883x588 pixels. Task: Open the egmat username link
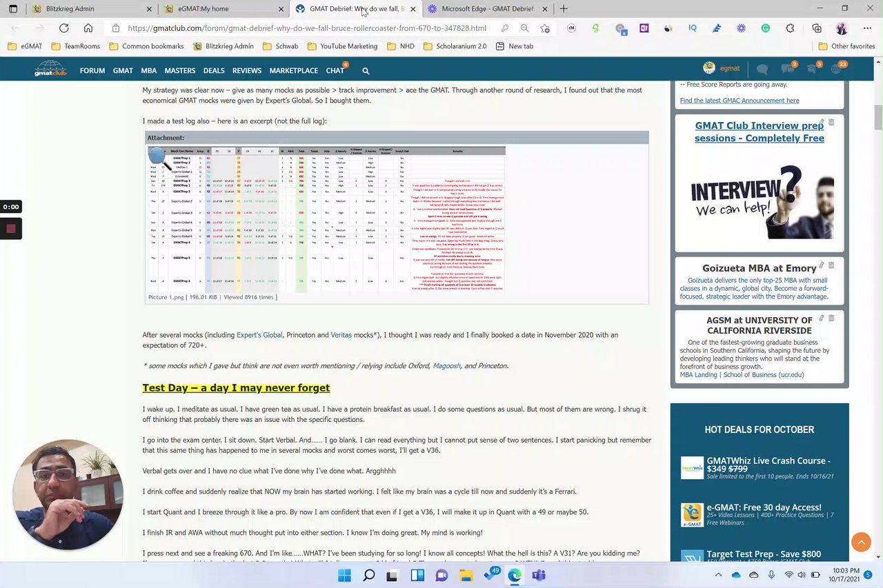click(730, 68)
